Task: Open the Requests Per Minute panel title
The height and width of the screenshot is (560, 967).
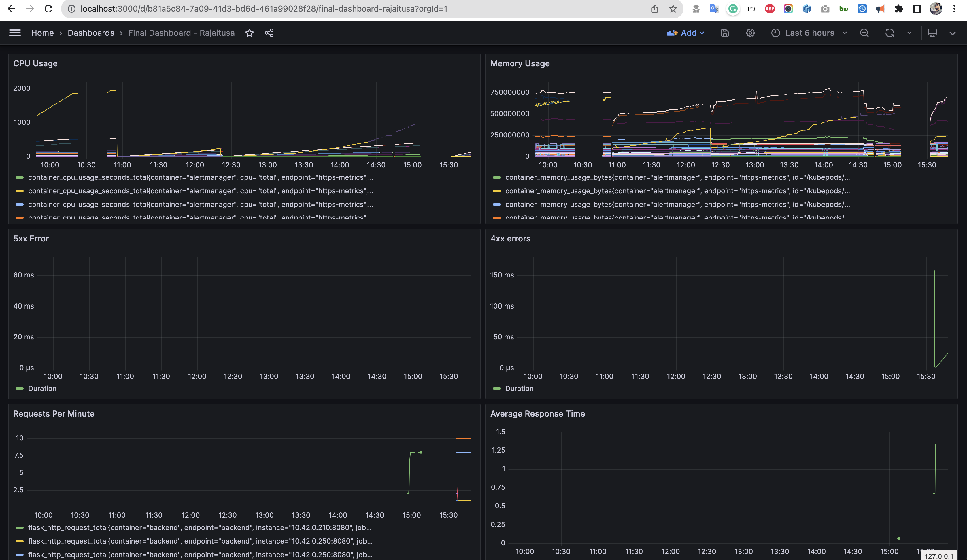Action: pyautogui.click(x=54, y=413)
